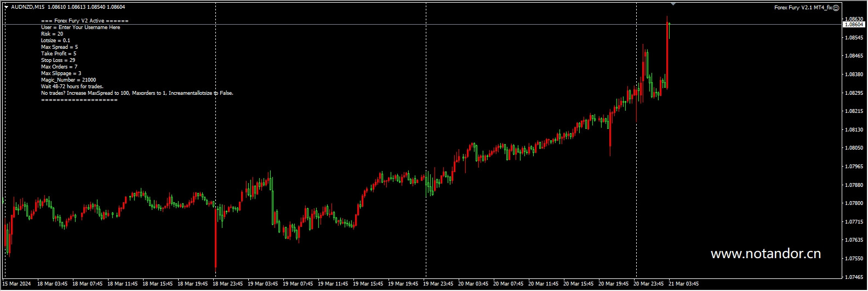Screen dimensions: 868x291
Task: Click the 'Take Profit = 5' line
Action: tap(59, 54)
